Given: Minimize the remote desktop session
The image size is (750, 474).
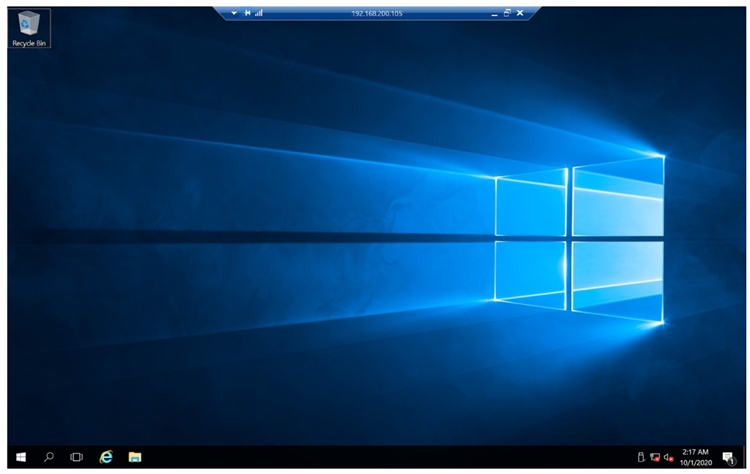Looking at the screenshot, I should (494, 13).
